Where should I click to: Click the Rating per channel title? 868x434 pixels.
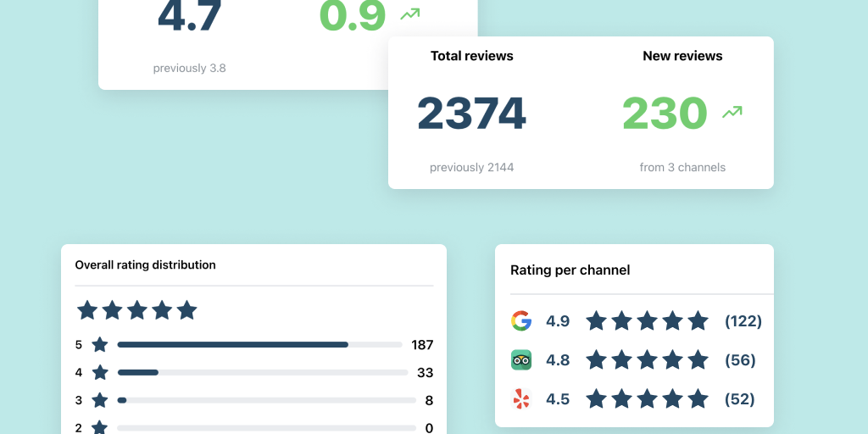(x=570, y=270)
